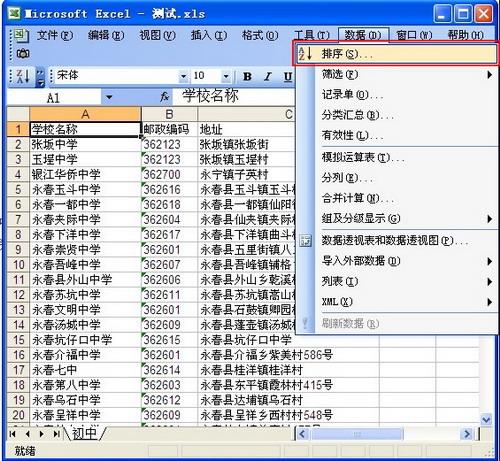Click the horizontal scrollbar thumb
This screenshot has height=461, width=500.
356,434
